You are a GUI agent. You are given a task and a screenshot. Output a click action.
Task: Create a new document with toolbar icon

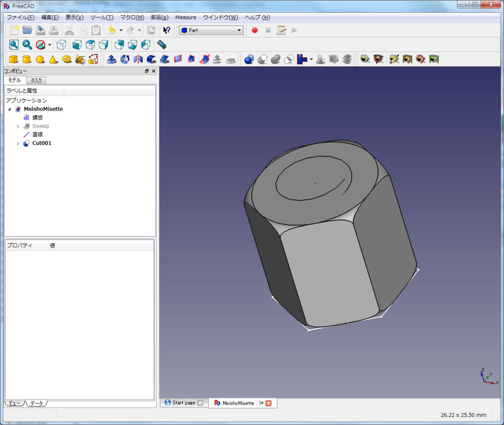pyautogui.click(x=14, y=30)
